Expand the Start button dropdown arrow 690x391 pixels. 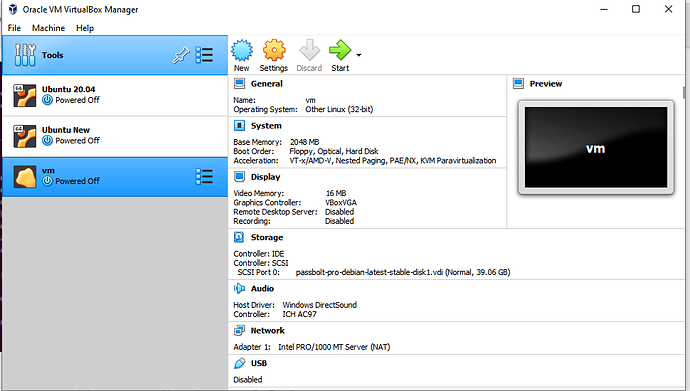click(359, 55)
